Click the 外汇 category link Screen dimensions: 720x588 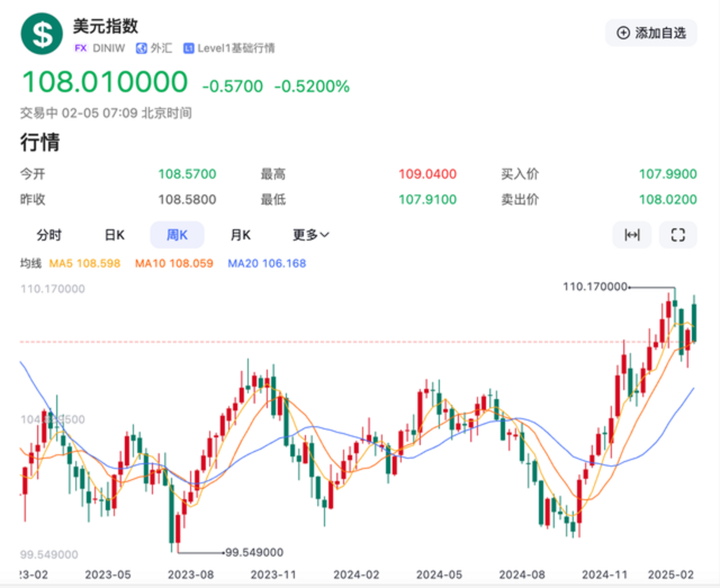coord(161,48)
